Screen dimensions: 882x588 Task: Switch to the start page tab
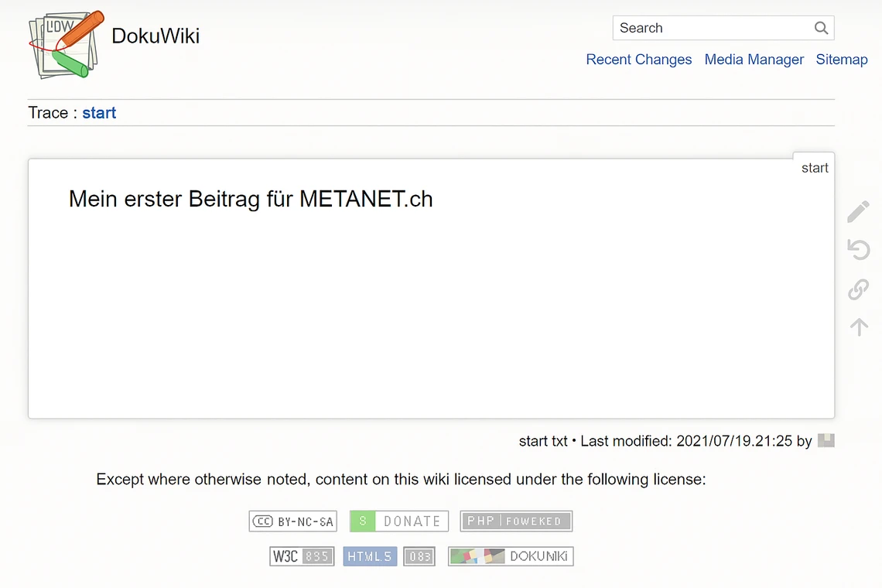pos(814,167)
